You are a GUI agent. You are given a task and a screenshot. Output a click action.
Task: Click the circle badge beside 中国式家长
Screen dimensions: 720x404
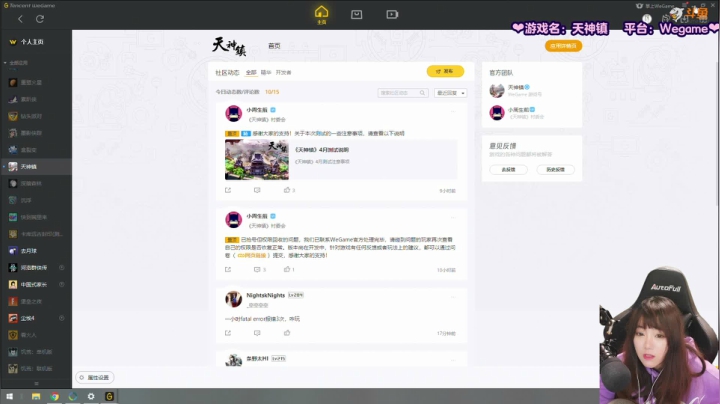click(62, 284)
